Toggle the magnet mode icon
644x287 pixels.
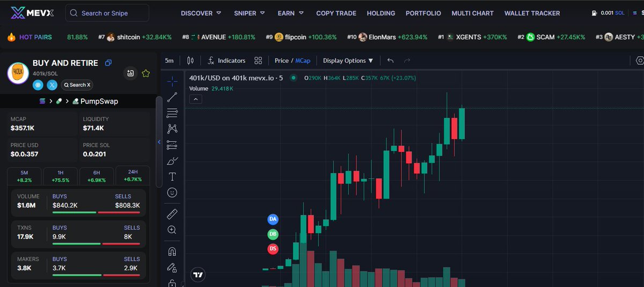click(x=172, y=252)
